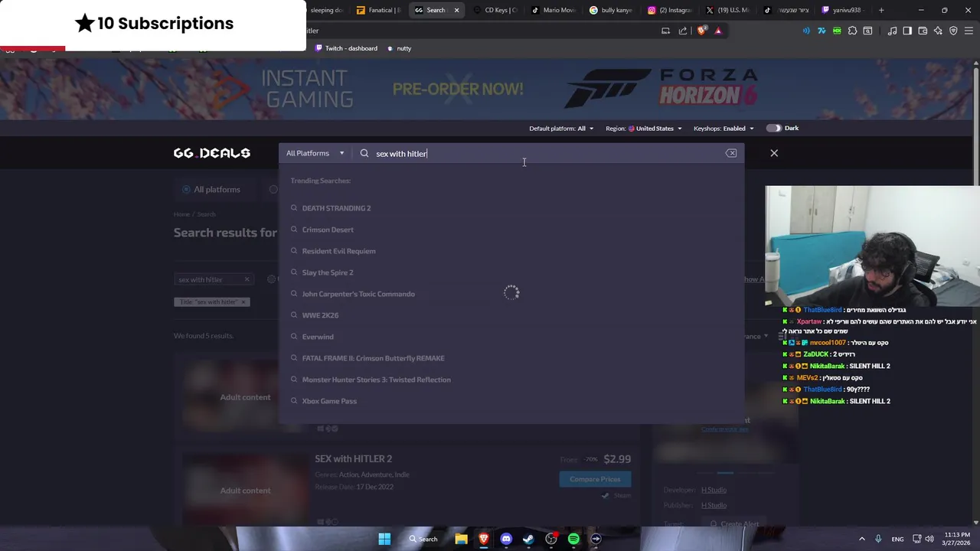Open the Brave VPN shield icon
This screenshot has height=551, width=980.
pos(953,31)
